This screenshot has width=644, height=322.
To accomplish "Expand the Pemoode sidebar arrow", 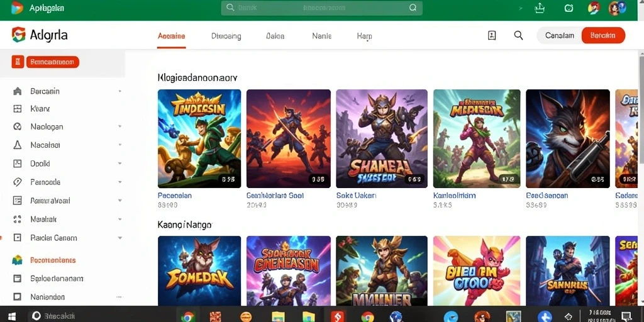I will [120, 182].
